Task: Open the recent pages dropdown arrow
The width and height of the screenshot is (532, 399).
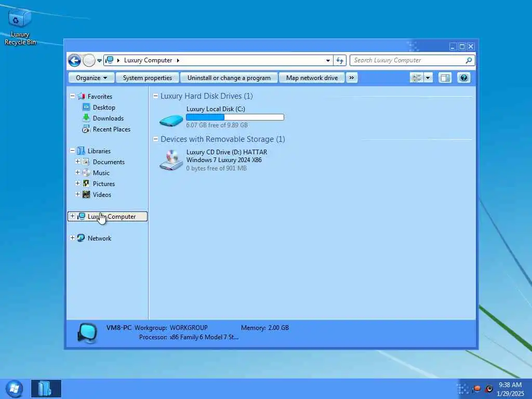Action: pyautogui.click(x=99, y=61)
